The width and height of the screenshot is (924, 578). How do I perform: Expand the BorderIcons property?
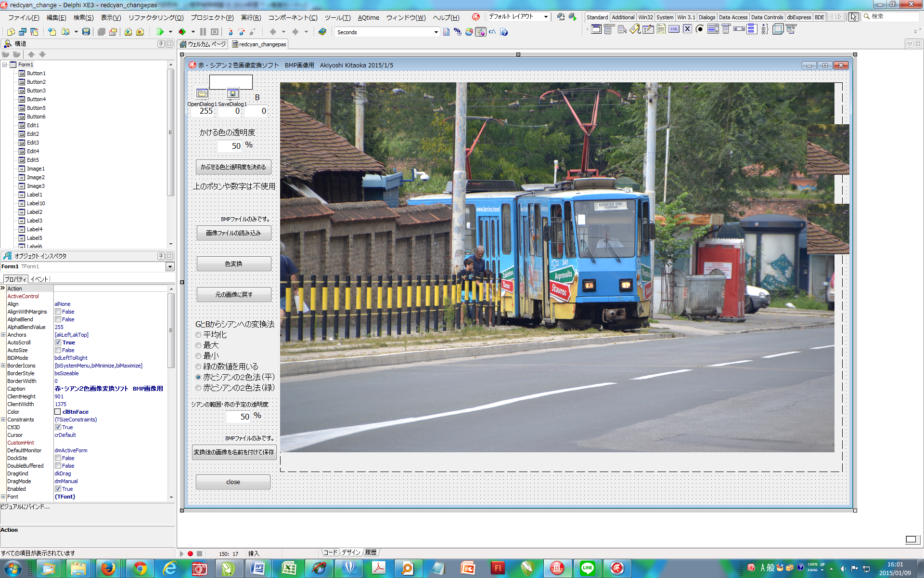[x=3, y=366]
